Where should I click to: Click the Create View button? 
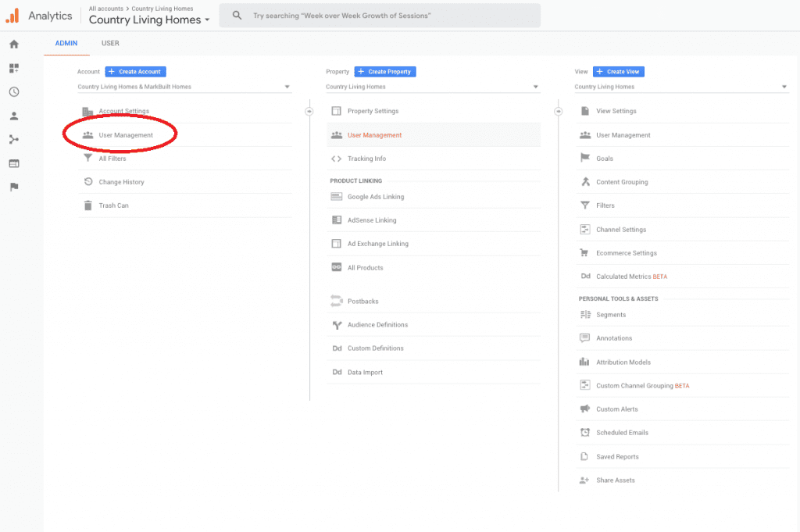(619, 71)
